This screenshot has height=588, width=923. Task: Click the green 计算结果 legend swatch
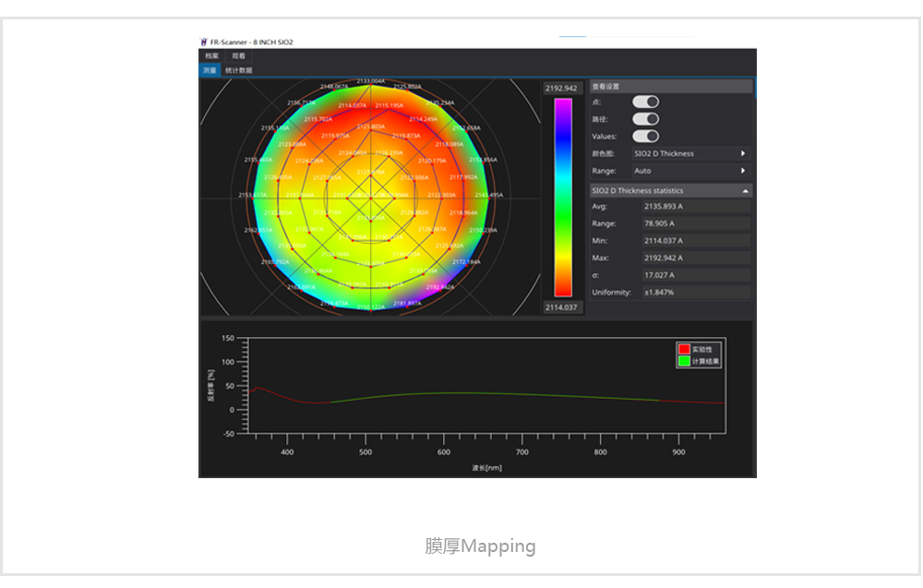click(684, 361)
